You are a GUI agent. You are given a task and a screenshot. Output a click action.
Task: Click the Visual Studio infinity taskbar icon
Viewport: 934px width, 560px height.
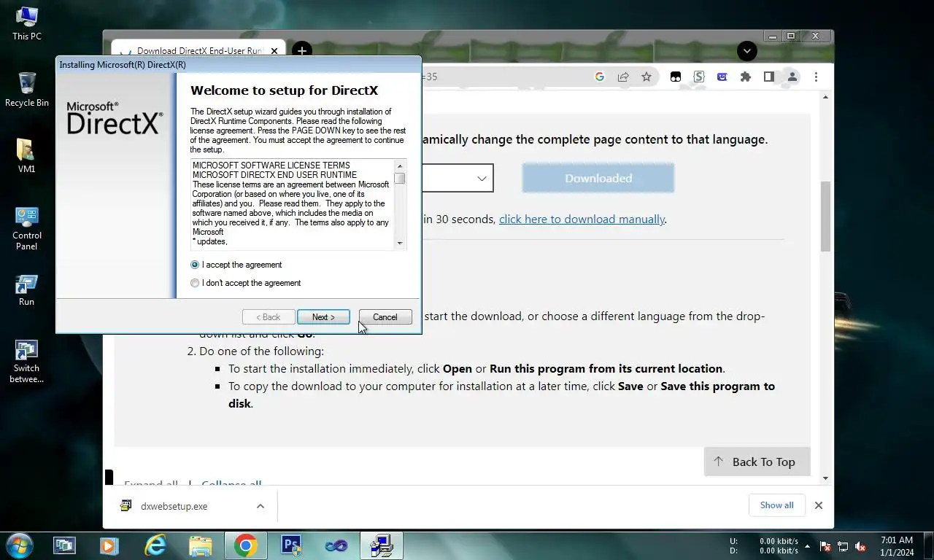(336, 545)
